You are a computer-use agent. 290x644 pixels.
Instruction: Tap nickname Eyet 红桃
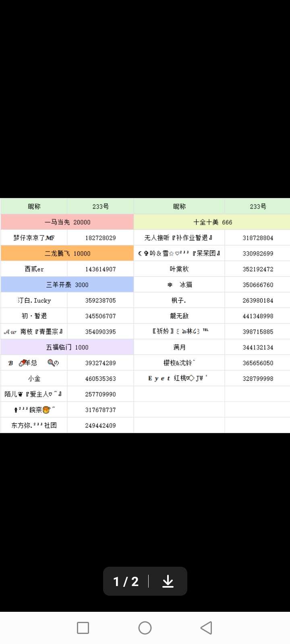pyautogui.click(x=178, y=378)
